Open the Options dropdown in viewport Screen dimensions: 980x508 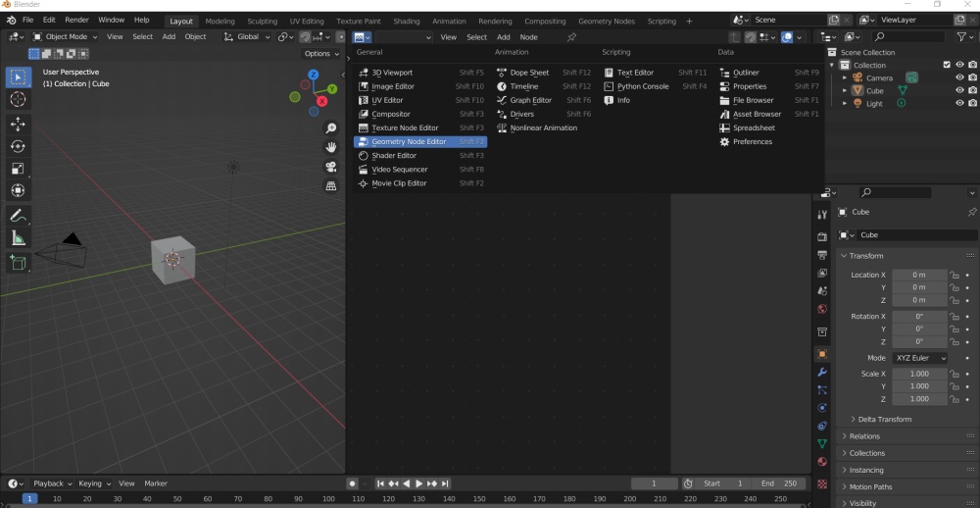click(321, 54)
